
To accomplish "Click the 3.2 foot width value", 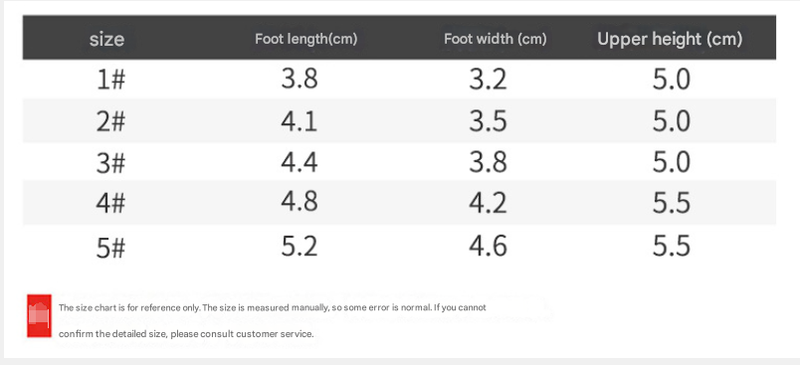I will [488, 80].
